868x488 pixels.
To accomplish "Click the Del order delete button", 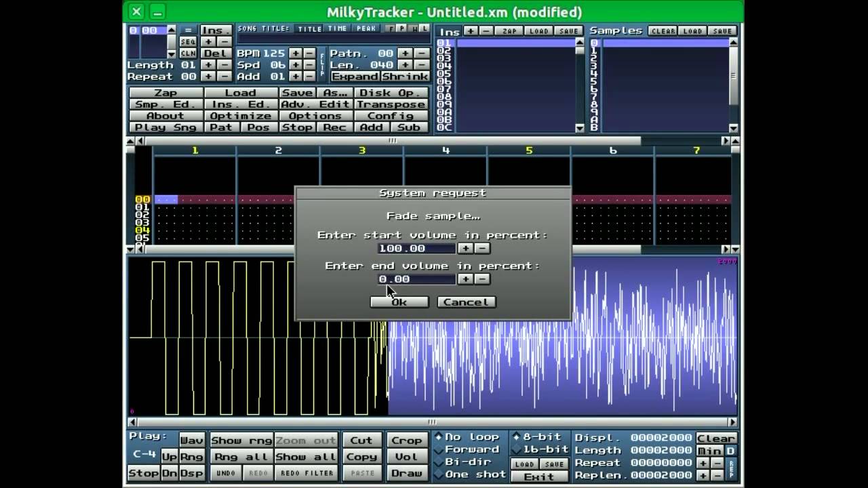I will coord(216,54).
